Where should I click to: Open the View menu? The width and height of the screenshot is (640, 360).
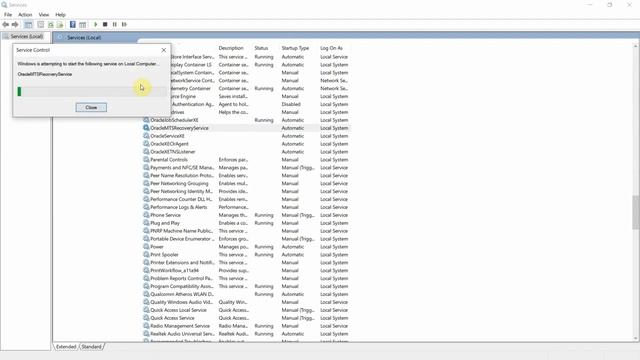click(44, 14)
